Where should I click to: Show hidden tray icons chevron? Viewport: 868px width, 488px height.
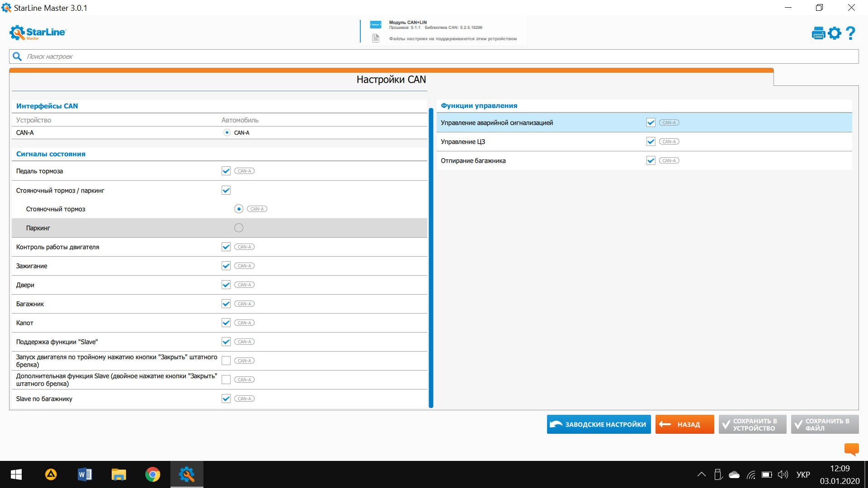pos(701,474)
